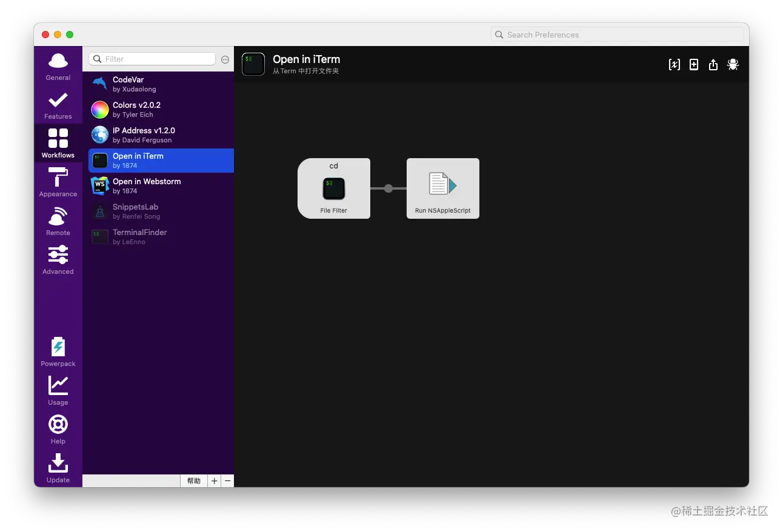Click the by Tyler Eich author text

[x=133, y=115]
